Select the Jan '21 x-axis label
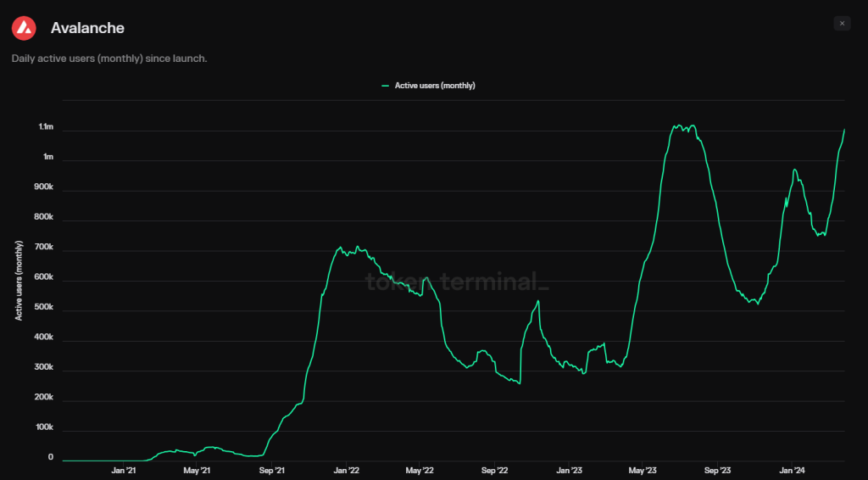Screen dimensions: 868x480 pos(124,470)
